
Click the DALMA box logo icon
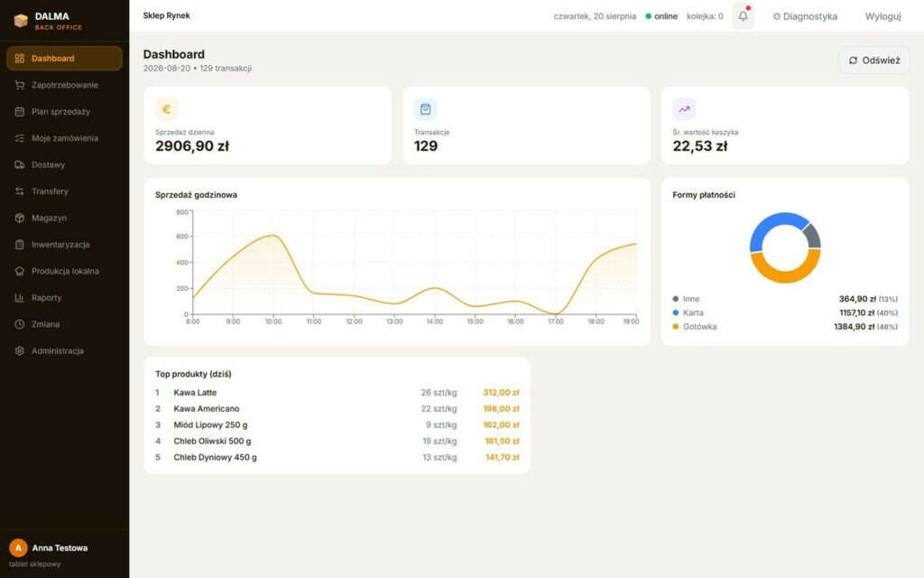(21, 21)
